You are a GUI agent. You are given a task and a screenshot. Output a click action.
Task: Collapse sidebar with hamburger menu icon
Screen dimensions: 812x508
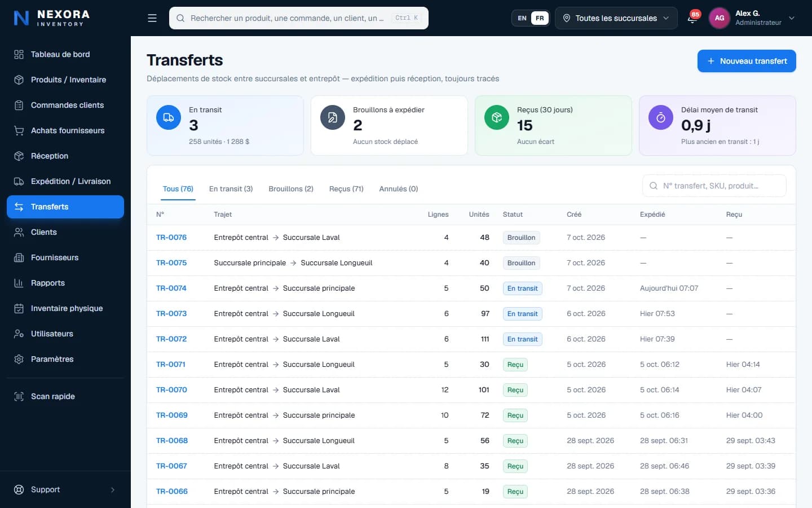coord(152,18)
